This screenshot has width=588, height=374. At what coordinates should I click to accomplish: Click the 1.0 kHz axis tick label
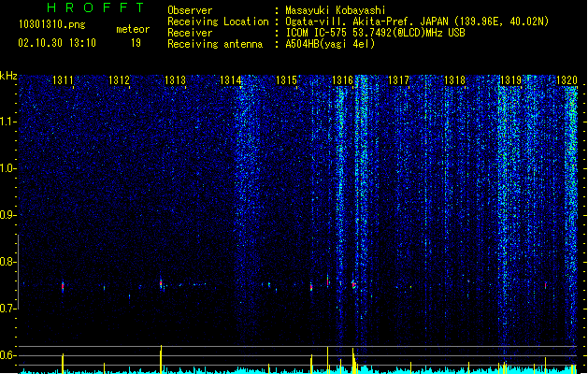[x=8, y=168]
